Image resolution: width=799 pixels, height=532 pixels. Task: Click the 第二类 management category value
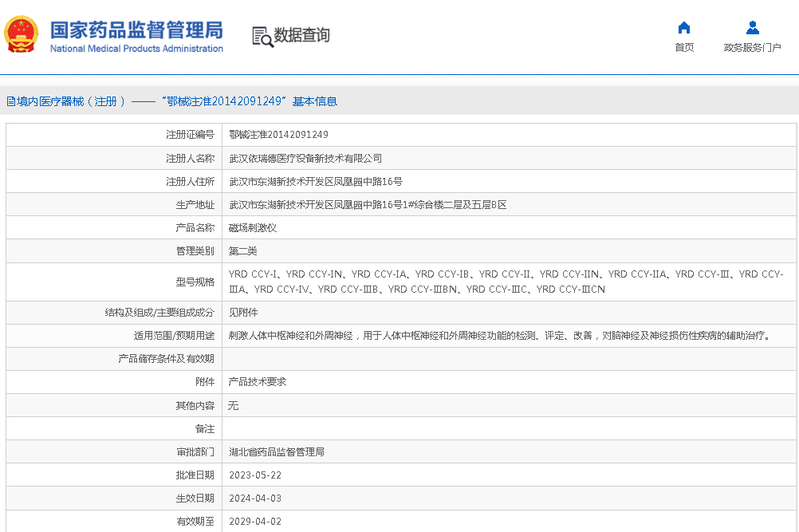243,251
